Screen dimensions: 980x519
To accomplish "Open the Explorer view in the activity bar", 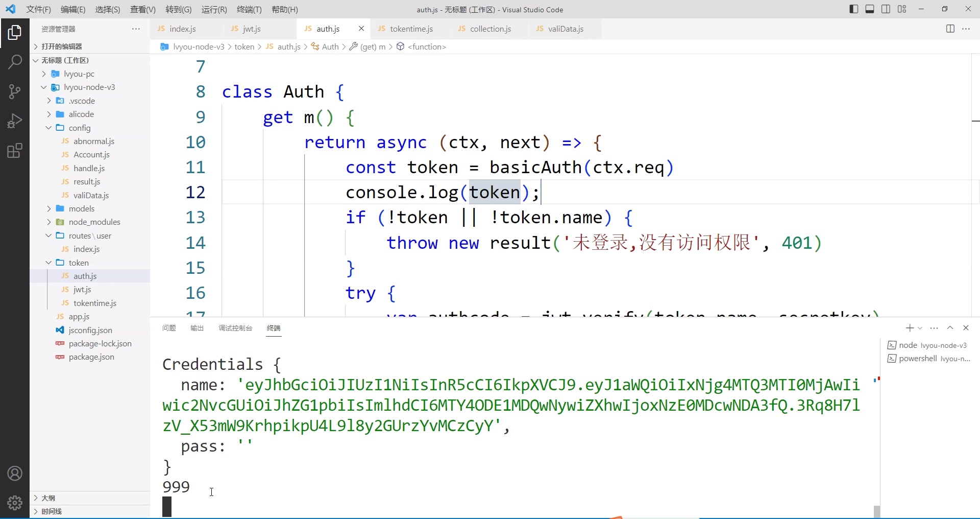I will [15, 32].
